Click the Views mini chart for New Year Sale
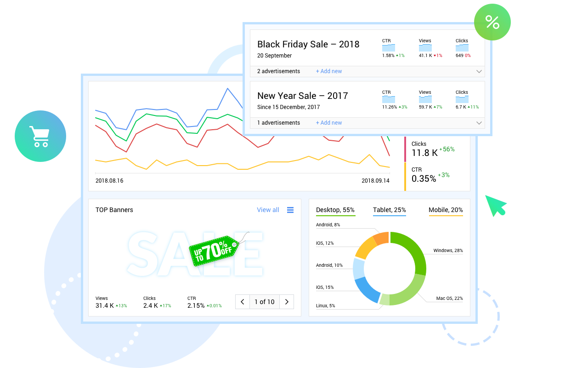 pos(425,99)
